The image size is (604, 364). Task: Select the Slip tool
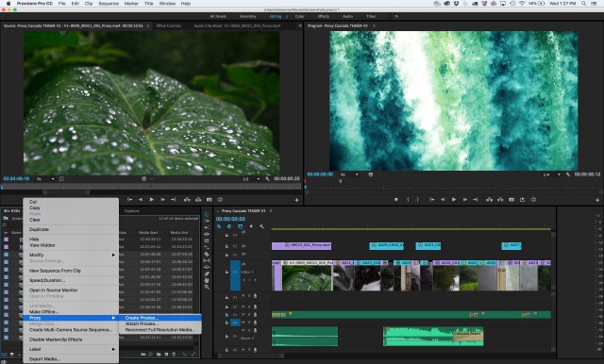[207, 260]
